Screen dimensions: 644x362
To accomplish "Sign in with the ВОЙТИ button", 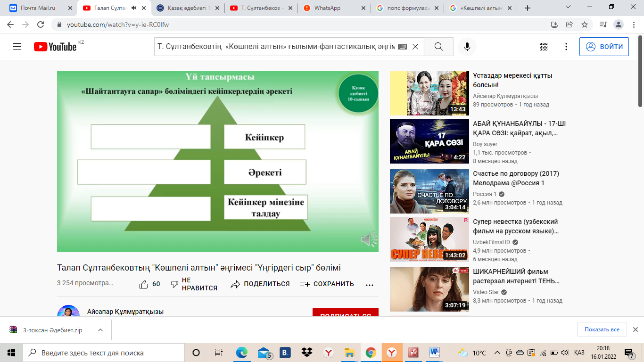I will click(x=604, y=47).
